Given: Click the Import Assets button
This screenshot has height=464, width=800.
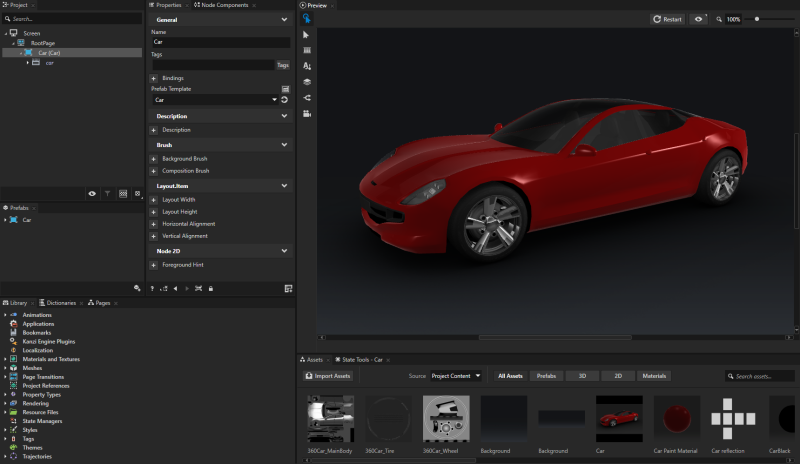Looking at the screenshot, I should tap(328, 376).
